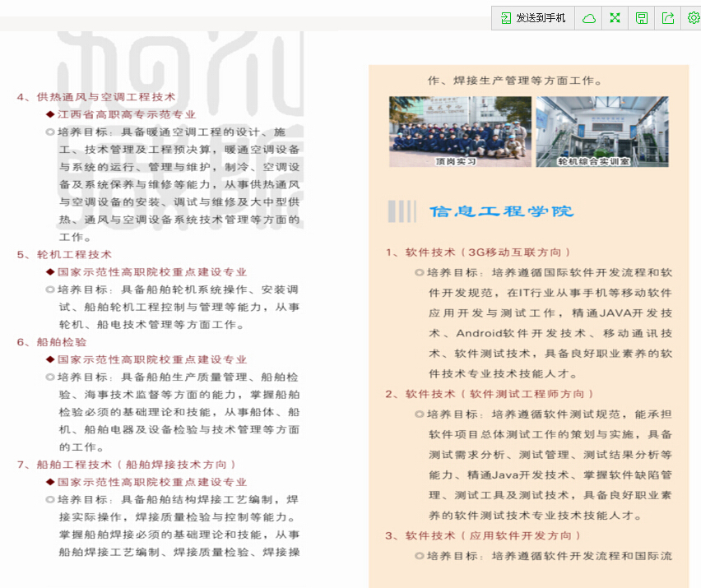Select heading 5、轮机工程技术
This screenshot has width=701, height=588.
pyautogui.click(x=64, y=255)
